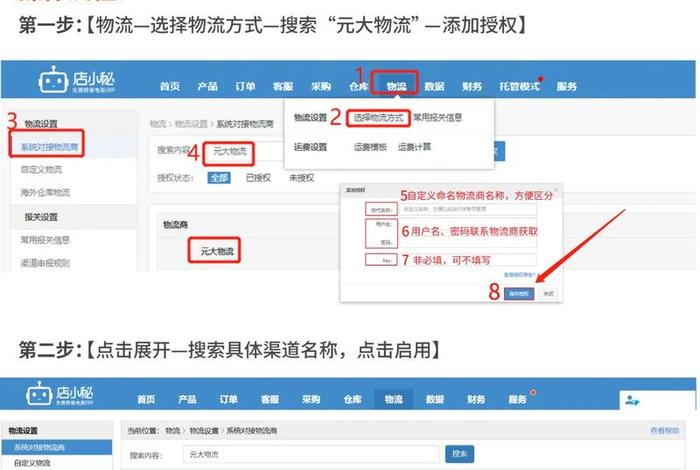Select 常用报关信息 under 报关设置 in sidebar
The width and height of the screenshot is (700, 470).
45,240
